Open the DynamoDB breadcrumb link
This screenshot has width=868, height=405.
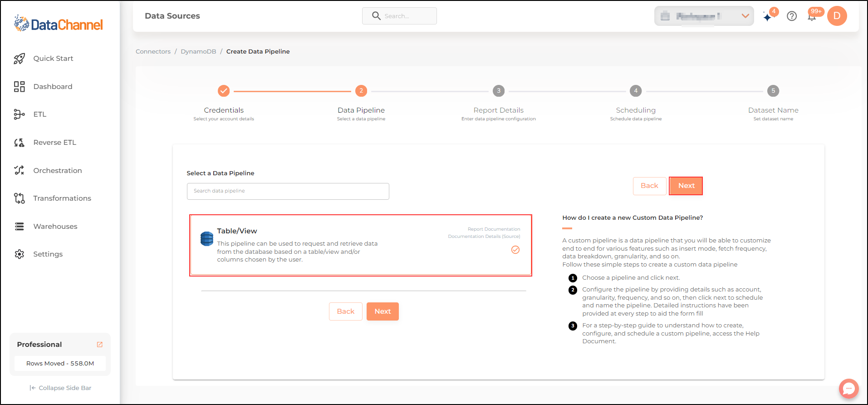click(198, 52)
